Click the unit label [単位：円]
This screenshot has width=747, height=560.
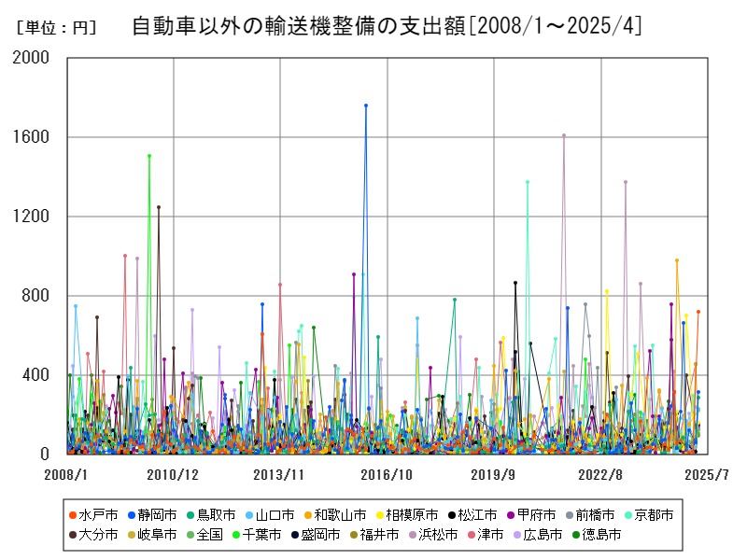[x=56, y=28]
